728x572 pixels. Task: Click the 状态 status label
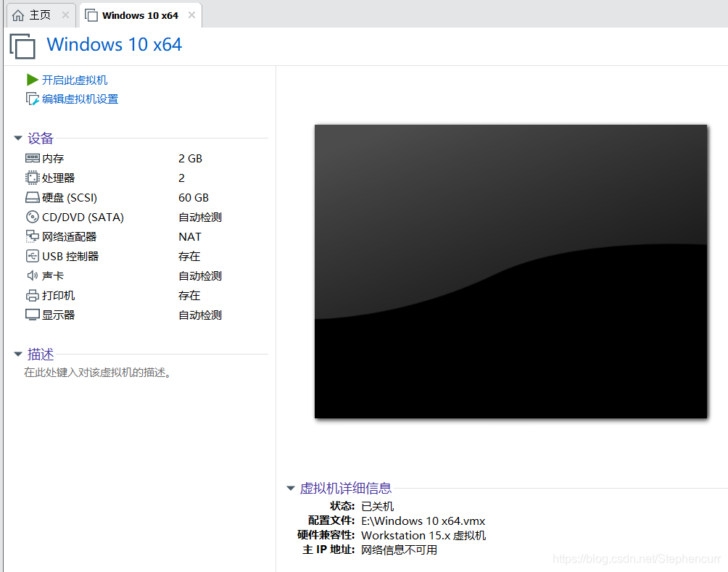[x=342, y=506]
